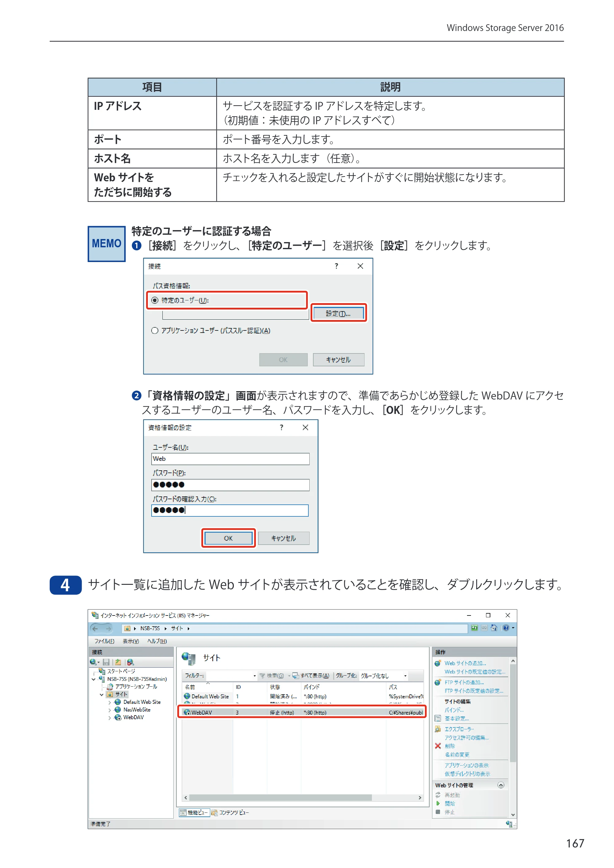The image size is (614, 868).
Task: Click the 基本設定... action link
Action: click(457, 719)
